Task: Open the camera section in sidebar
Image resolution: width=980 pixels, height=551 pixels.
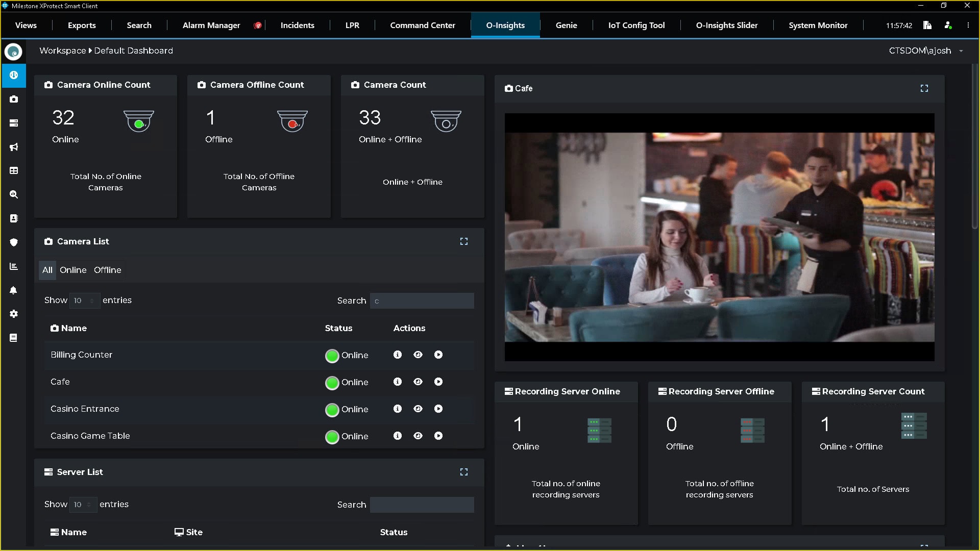Action: [x=14, y=99]
